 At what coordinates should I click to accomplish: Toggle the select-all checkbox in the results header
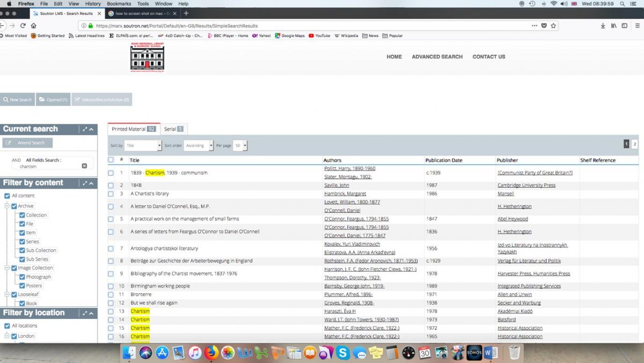(x=111, y=160)
